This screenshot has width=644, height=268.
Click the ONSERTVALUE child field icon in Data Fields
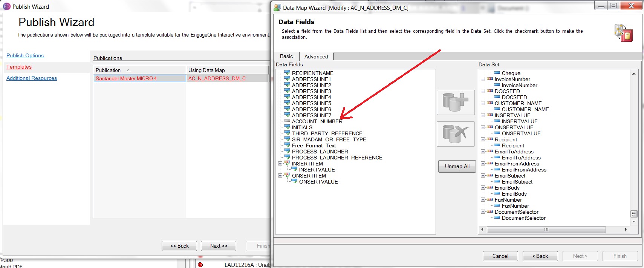pyautogui.click(x=294, y=181)
